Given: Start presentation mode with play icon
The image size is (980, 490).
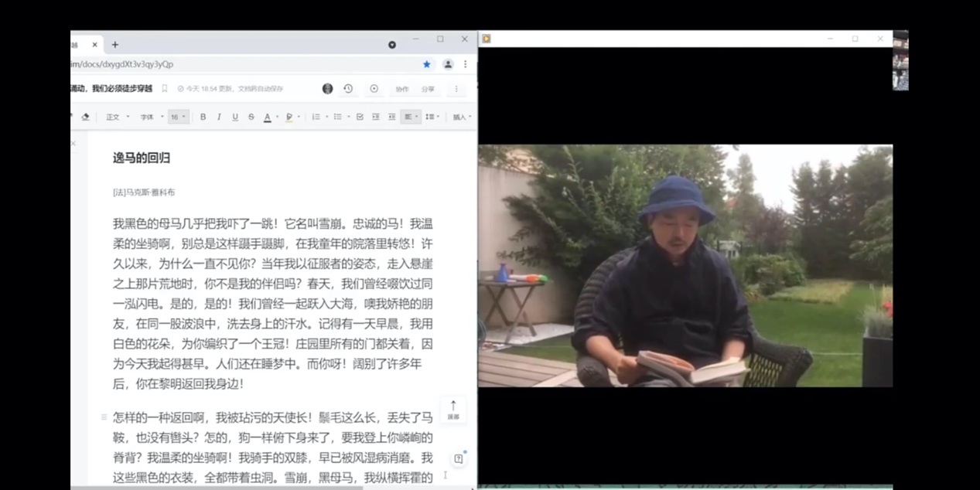Looking at the screenshot, I should pyautogui.click(x=374, y=89).
